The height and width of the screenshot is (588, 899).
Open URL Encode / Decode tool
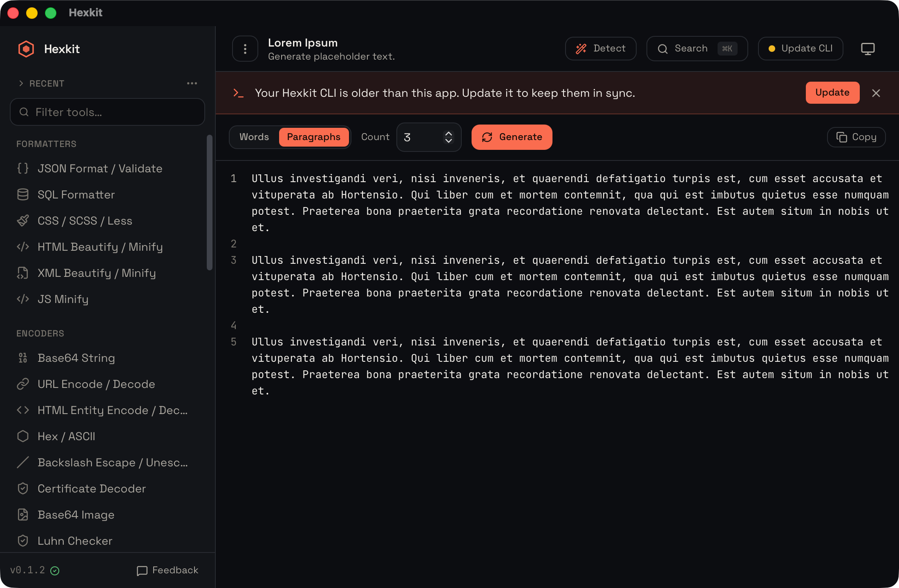point(107,384)
